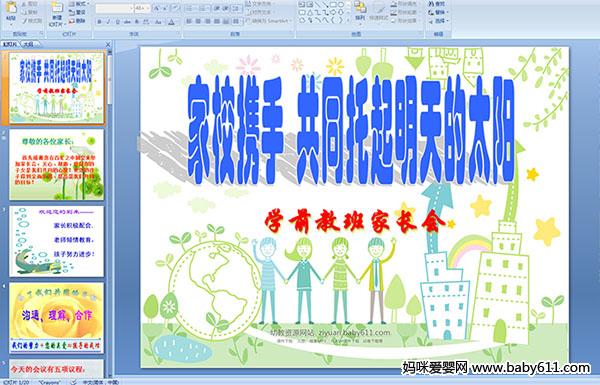Click Convert to SmartArt button
Viewport: 600px width, 385px height.
pyautogui.click(x=269, y=21)
